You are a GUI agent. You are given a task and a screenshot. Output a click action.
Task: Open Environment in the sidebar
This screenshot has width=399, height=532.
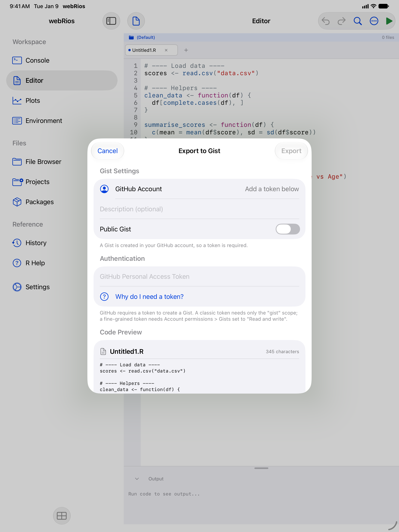(62, 120)
